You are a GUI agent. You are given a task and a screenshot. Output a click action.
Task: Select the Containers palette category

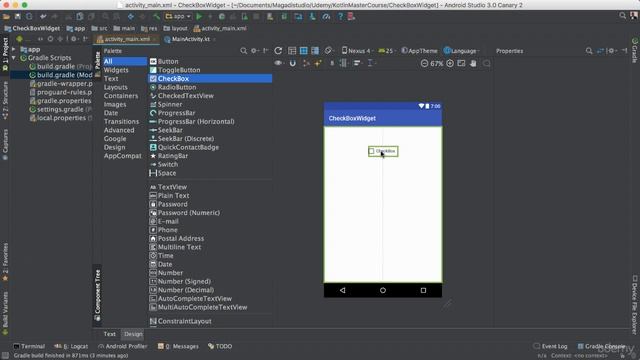click(x=121, y=96)
